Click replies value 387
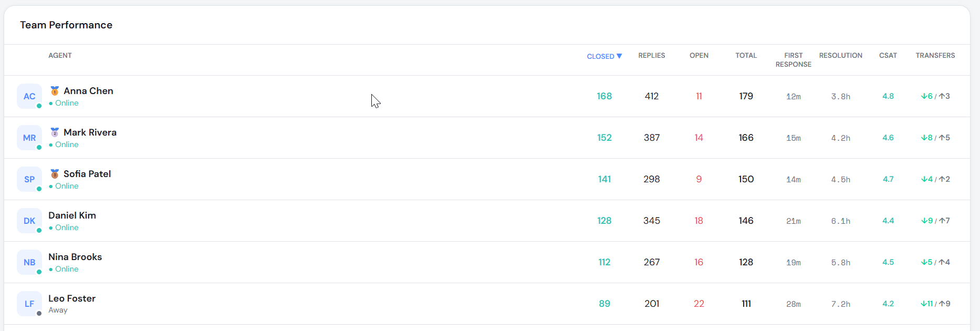The width and height of the screenshot is (980, 331). point(652,138)
